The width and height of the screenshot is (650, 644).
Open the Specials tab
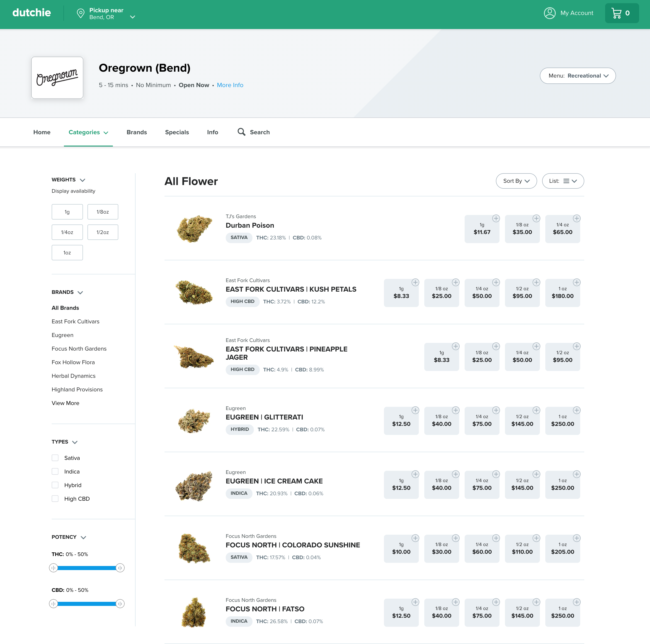click(177, 132)
